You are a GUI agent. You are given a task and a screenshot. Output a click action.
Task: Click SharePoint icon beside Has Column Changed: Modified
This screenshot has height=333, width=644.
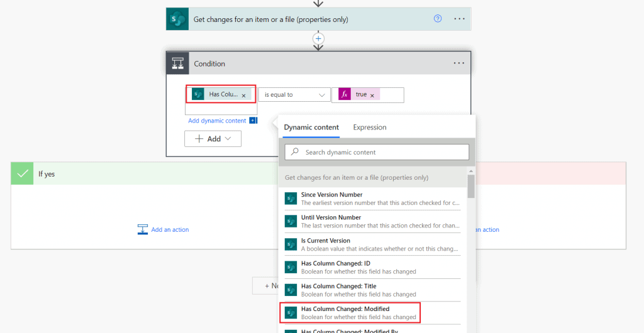291,313
